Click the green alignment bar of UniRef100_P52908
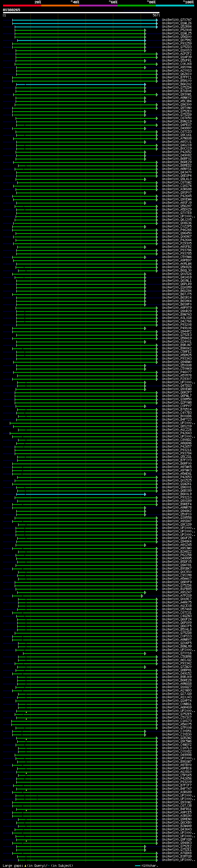The height and width of the screenshot is (868, 197). click(x=80, y=30)
